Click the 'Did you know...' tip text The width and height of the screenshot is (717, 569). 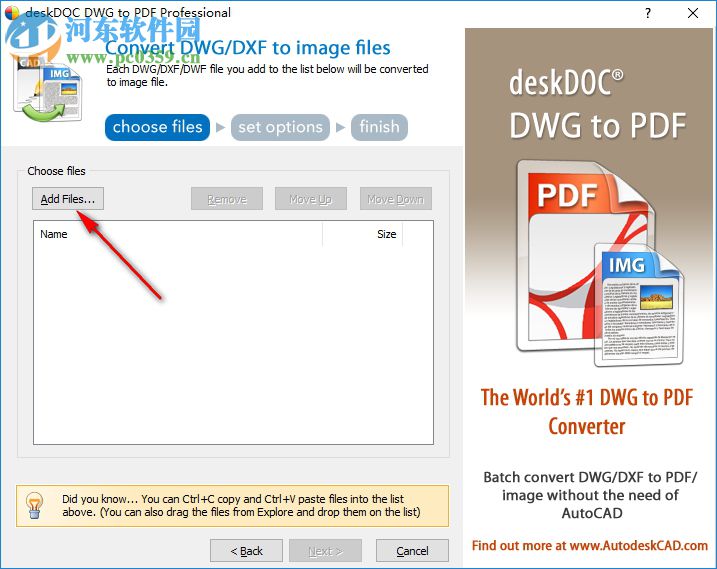pos(241,505)
